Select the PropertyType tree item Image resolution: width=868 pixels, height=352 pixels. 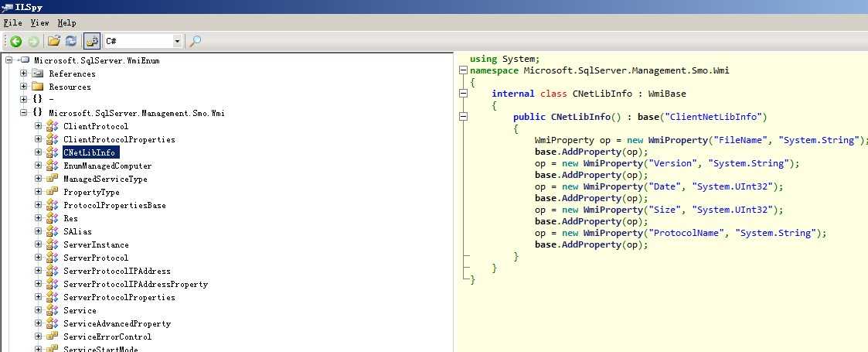click(x=91, y=192)
